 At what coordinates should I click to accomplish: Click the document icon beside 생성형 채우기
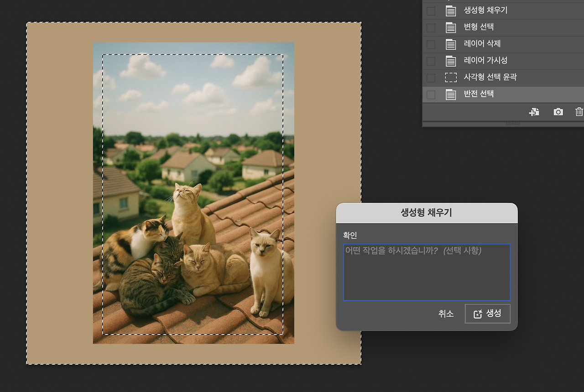point(450,10)
